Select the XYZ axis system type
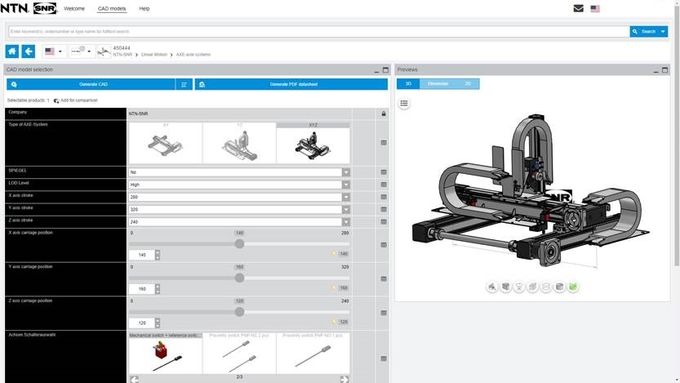 (x=313, y=143)
